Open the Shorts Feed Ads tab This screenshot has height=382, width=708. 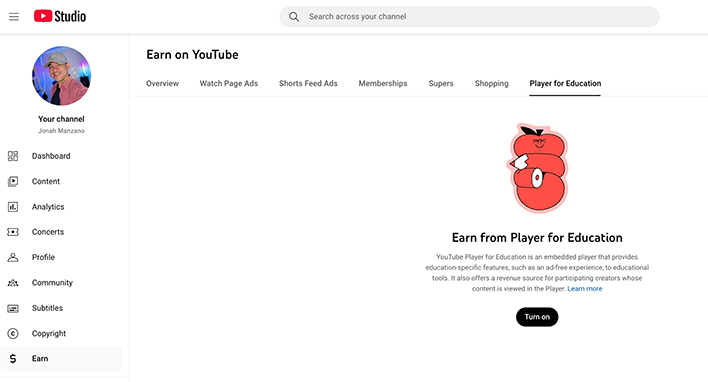tap(308, 84)
